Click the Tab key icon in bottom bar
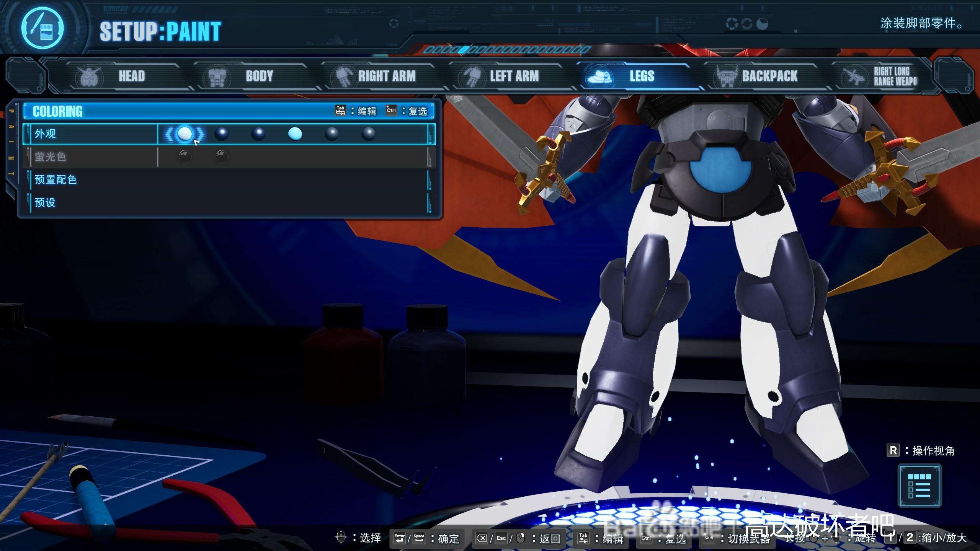Viewport: 980px width, 551px height. [x=583, y=538]
